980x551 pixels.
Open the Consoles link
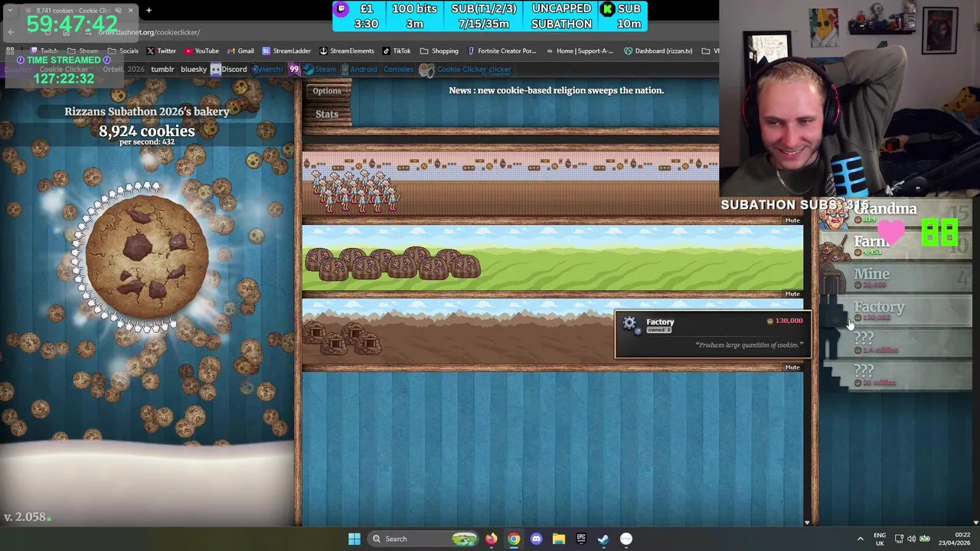[x=398, y=69]
